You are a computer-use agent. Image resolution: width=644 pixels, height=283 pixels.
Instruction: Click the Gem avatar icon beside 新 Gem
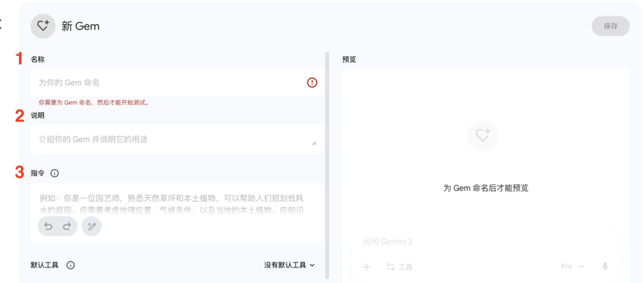[x=43, y=26]
